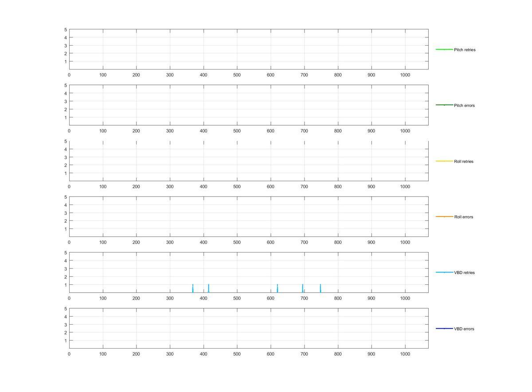Click the 'VBD errors' legend label
Image resolution: width=532 pixels, height=392 pixels.
pyautogui.click(x=464, y=329)
